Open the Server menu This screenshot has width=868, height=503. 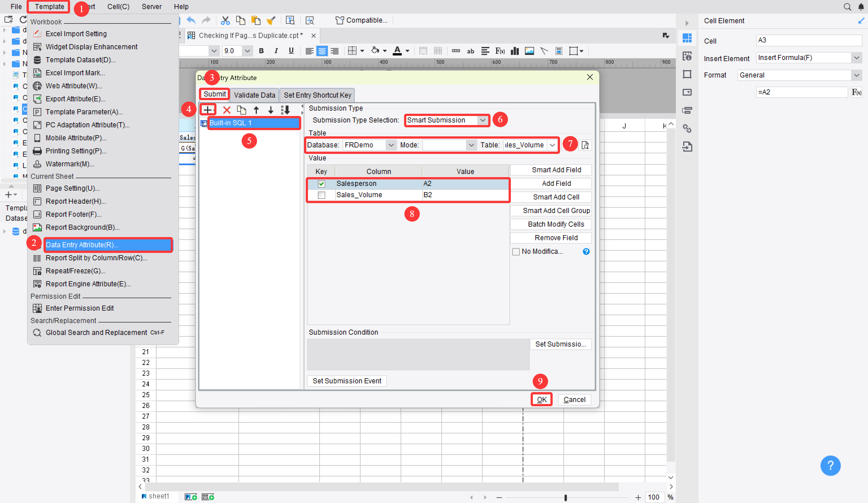(x=151, y=7)
